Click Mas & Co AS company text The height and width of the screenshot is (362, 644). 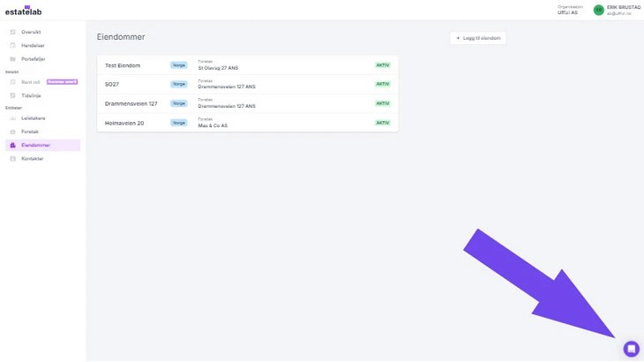(x=213, y=125)
